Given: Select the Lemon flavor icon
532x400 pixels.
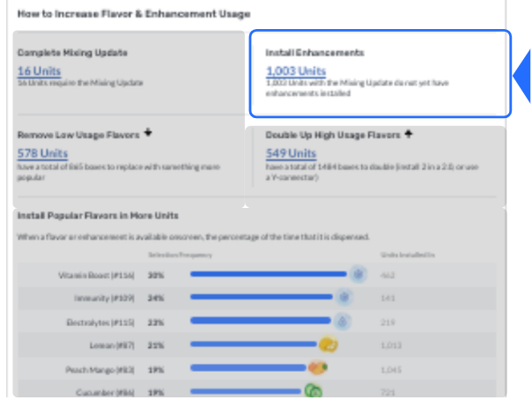Looking at the screenshot, I should pyautogui.click(x=328, y=344).
